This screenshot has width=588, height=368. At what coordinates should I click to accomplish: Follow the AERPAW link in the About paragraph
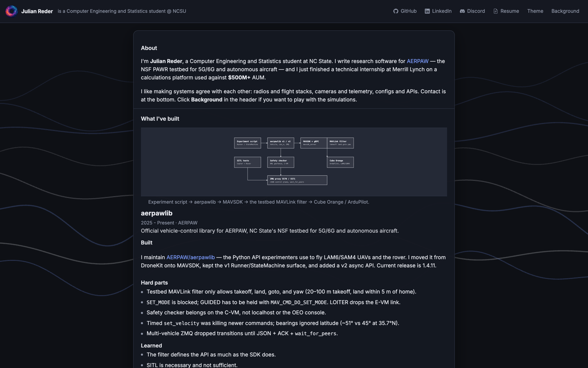pos(417,61)
